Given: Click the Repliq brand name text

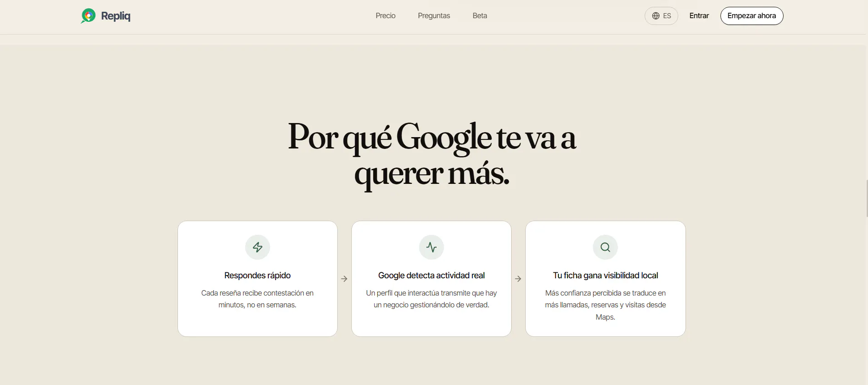Looking at the screenshot, I should click(x=116, y=16).
